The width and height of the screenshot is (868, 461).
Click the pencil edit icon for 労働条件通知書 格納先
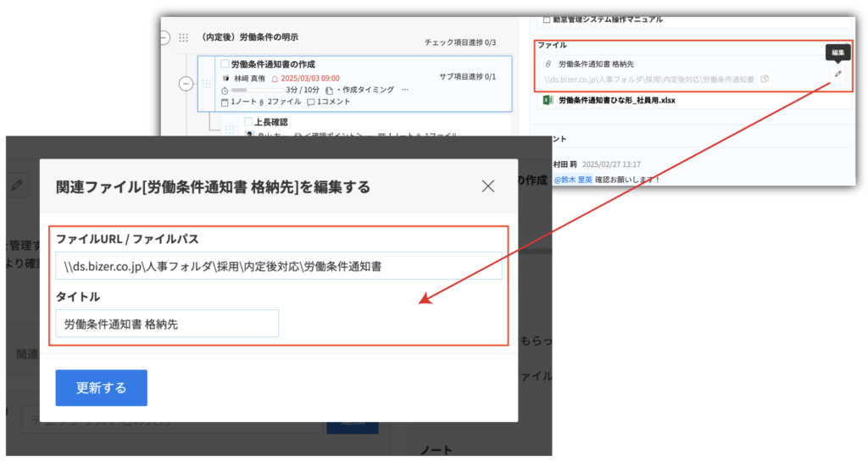click(837, 74)
